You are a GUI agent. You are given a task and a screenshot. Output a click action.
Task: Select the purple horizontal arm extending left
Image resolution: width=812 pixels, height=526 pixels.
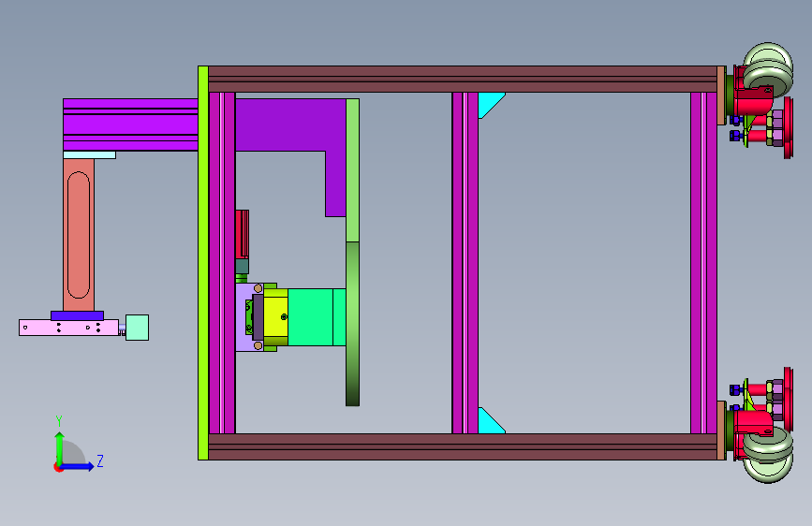point(130,124)
